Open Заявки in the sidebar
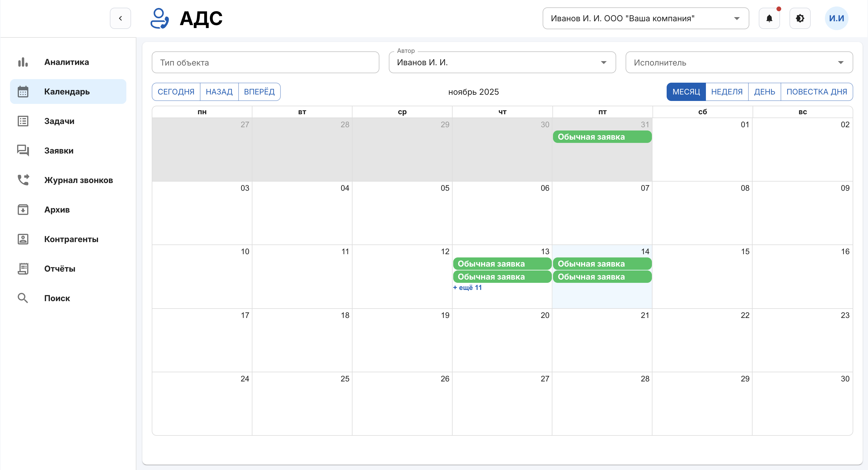Image resolution: width=868 pixels, height=470 pixels. (68, 151)
